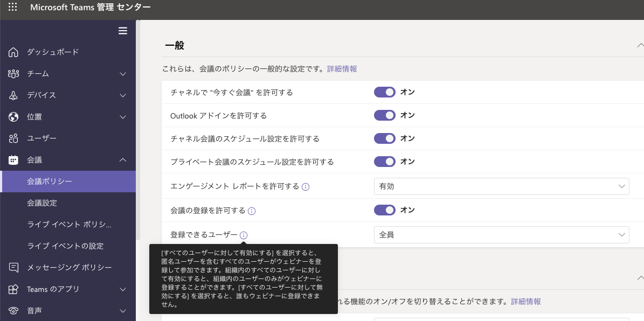644x321 pixels.
Task: Click the メッセージング ポリシー chat icon
Action: (13, 268)
